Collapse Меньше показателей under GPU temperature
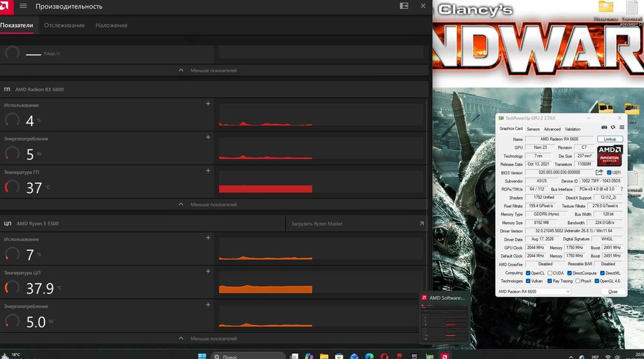Screen dimensions: 644x359 (208, 205)
